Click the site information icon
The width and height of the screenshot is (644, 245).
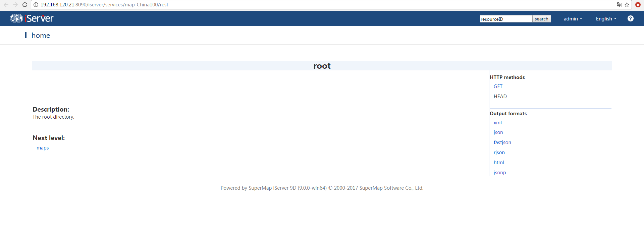(x=36, y=5)
